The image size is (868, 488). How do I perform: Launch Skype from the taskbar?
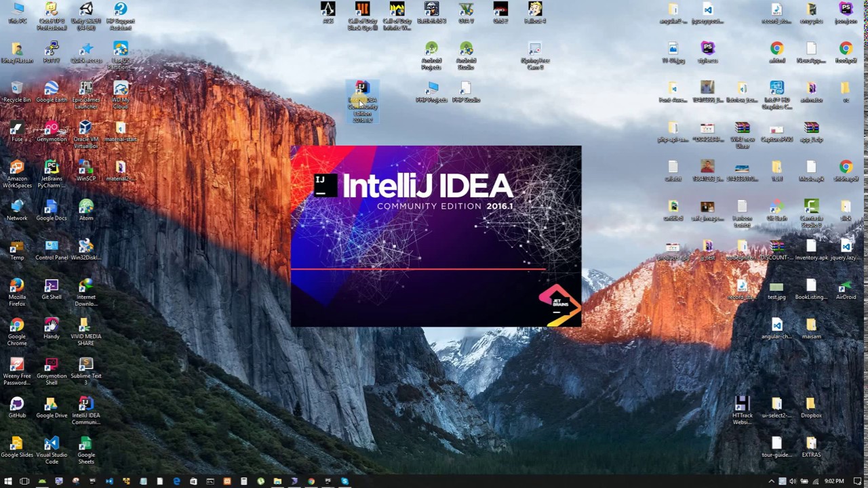tap(344, 481)
